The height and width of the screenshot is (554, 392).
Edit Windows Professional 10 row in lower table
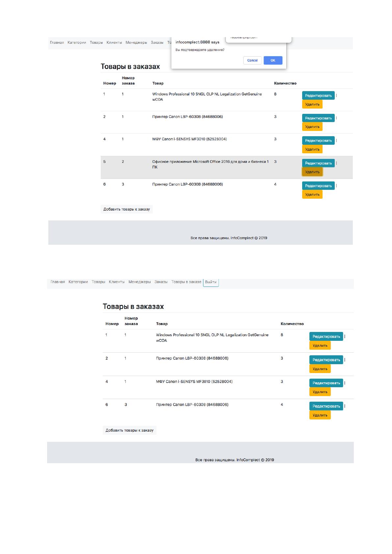(326, 337)
